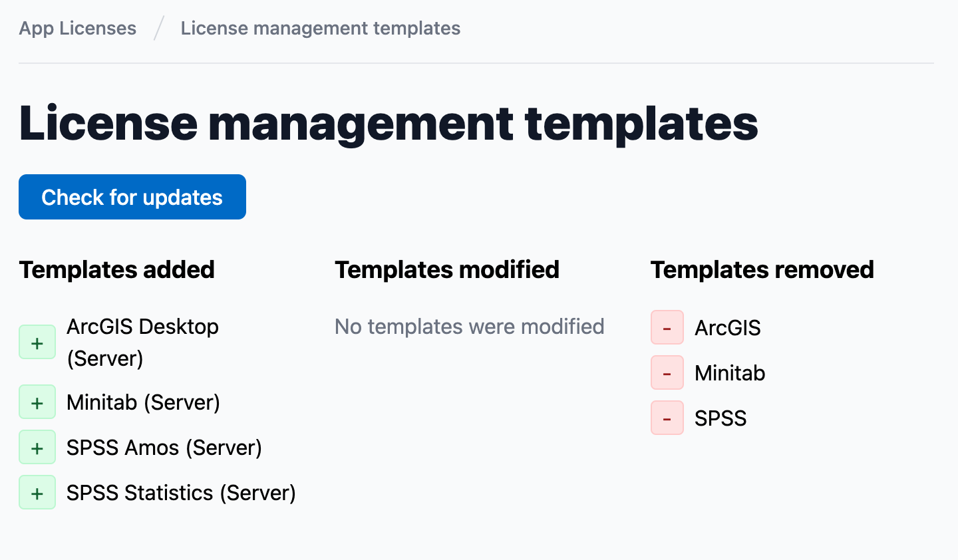The image size is (958, 560).
Task: Select the Minitab (Server) added template name
Action: pyautogui.click(x=143, y=402)
